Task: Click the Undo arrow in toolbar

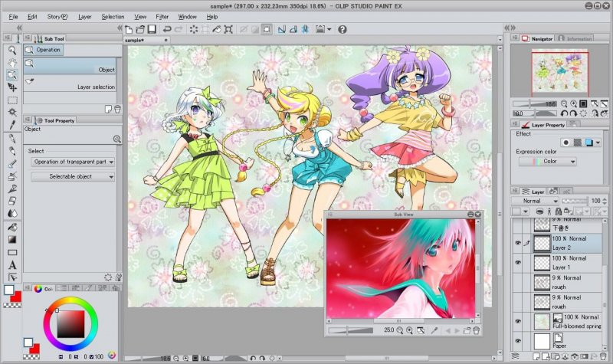Action: 167,29
